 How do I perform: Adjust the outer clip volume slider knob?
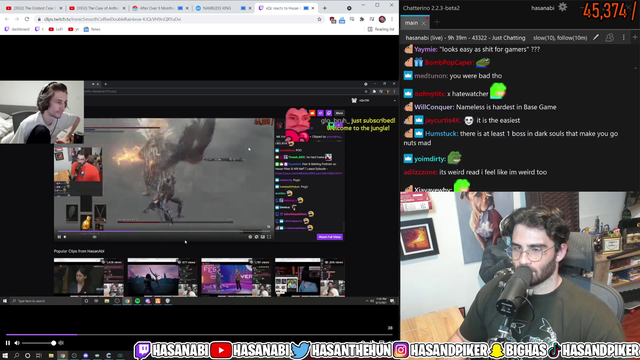coord(53,343)
